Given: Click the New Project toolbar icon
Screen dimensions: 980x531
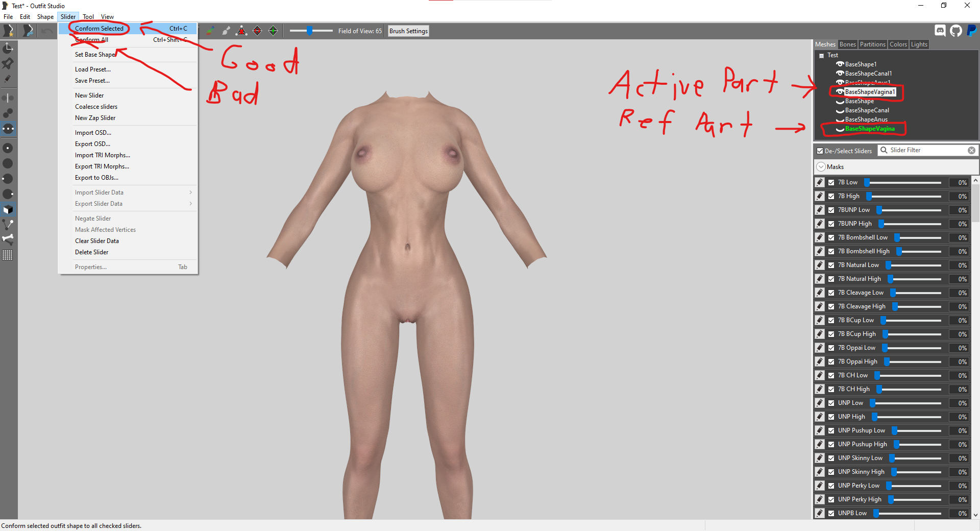Looking at the screenshot, I should click(9, 31).
